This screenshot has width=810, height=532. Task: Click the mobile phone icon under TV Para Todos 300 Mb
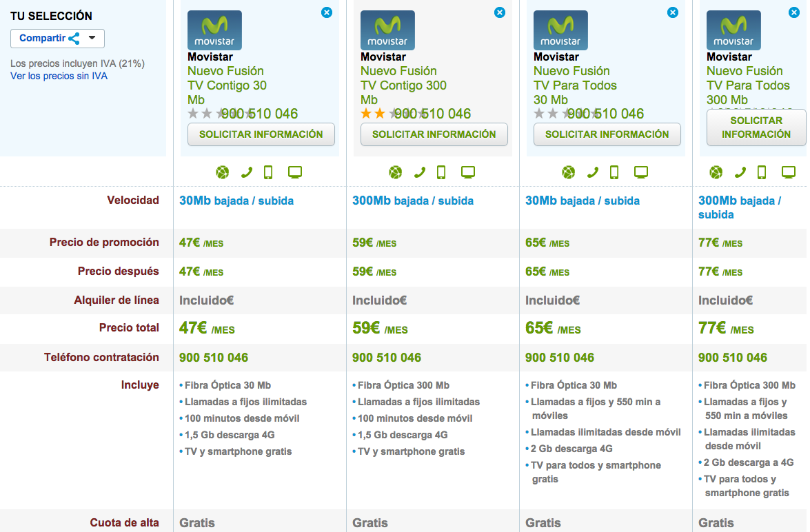coord(762,172)
